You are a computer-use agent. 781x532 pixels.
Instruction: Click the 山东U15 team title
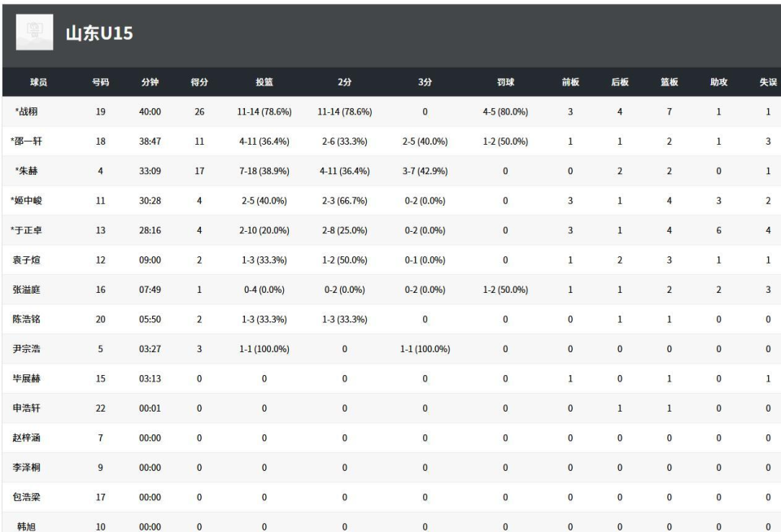point(98,33)
